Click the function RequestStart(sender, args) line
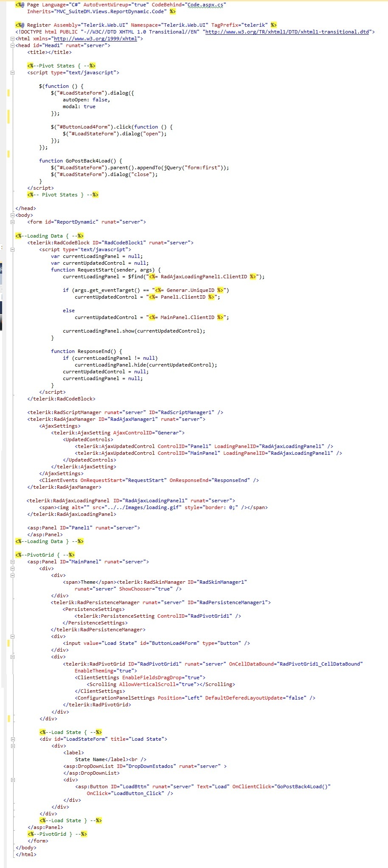This screenshot has width=388, height=868. pyautogui.click(x=106, y=270)
